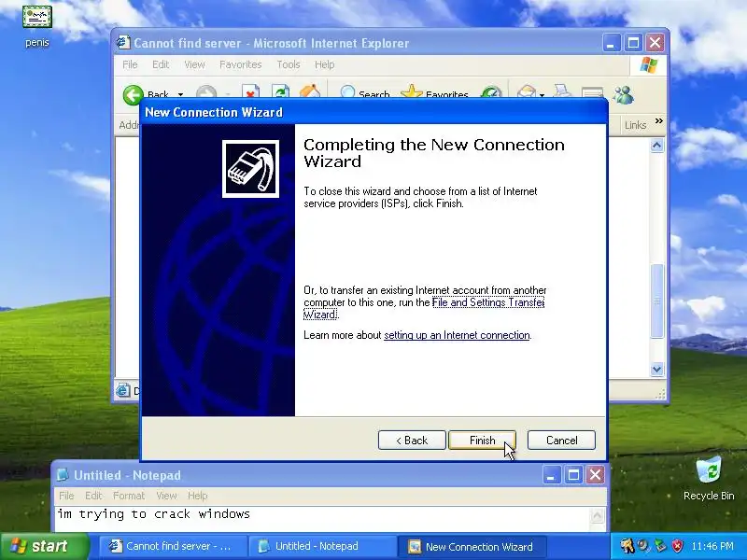
Task: Open File menu in Internet Explorer
Action: click(130, 64)
